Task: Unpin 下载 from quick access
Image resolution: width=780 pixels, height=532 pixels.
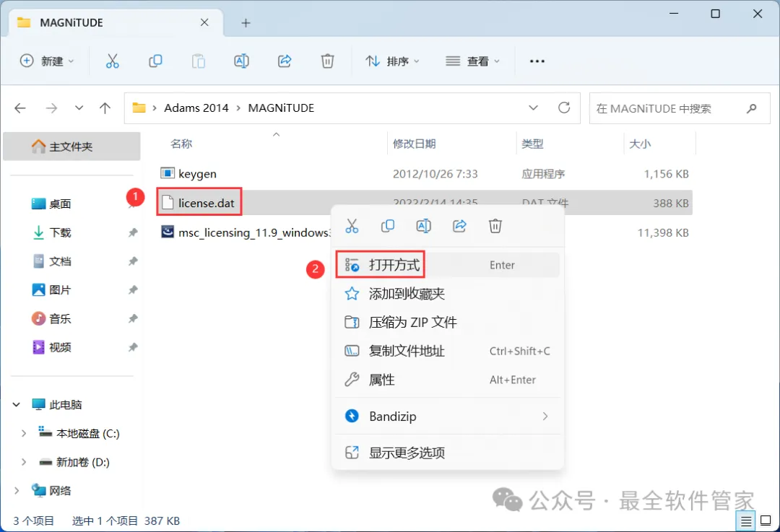Action: (x=133, y=232)
